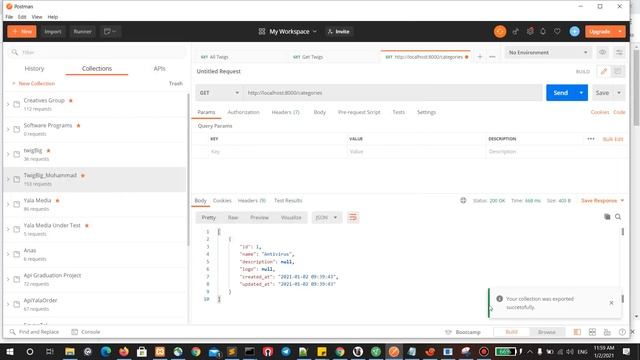Open the tab options ellipsis menu

[492, 57]
